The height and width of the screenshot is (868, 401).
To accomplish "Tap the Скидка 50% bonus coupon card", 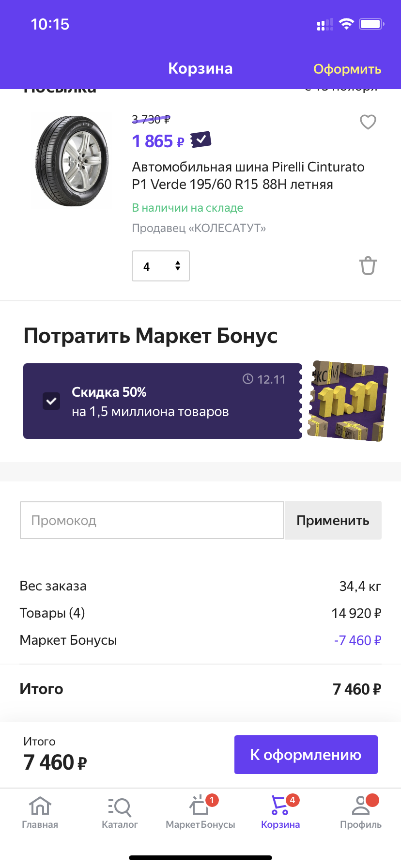I will 163,401.
